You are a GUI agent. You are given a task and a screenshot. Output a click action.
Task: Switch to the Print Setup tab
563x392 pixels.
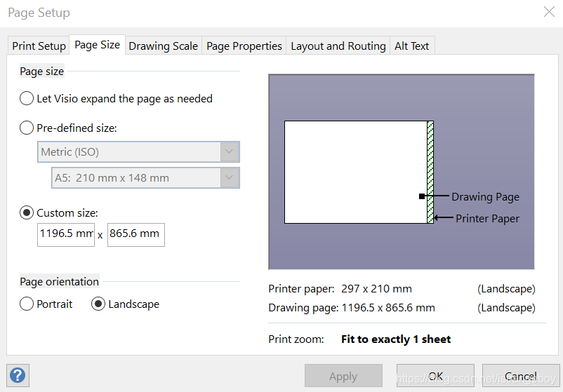pos(39,46)
